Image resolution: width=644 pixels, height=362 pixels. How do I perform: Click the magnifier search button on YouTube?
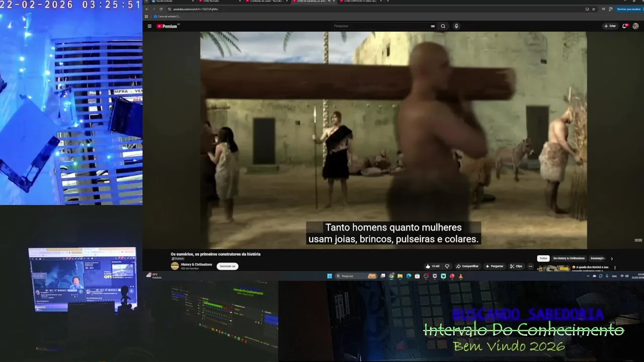tap(443, 26)
